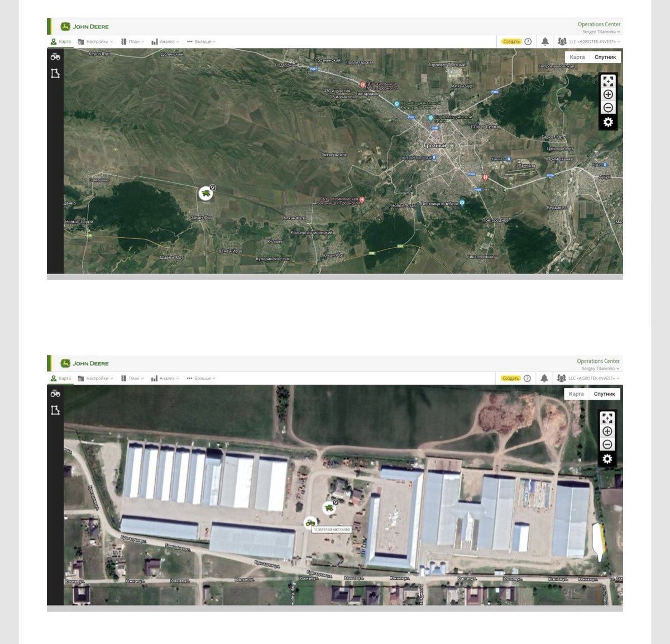670x644 pixels.
Task: Click the yellow Создать button above the Grozny overview map
Action: (x=511, y=41)
